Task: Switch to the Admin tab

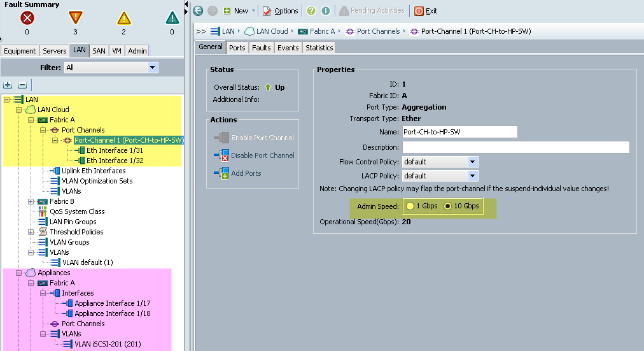Action: (x=137, y=51)
